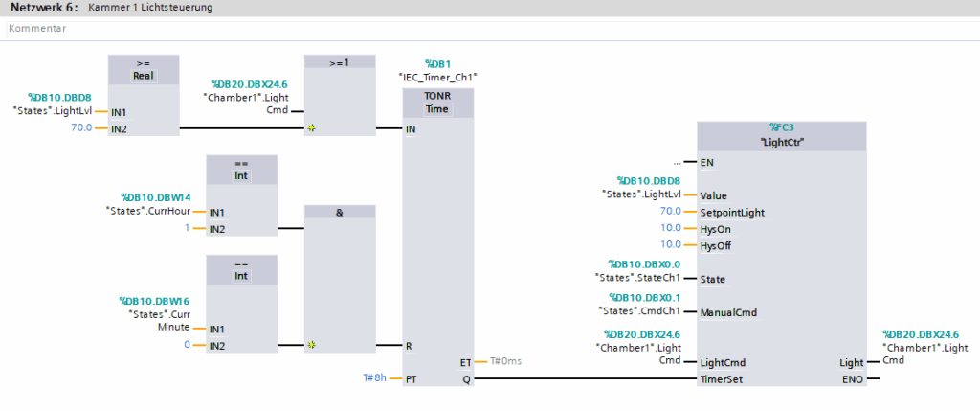Viewport: 980px width, 411px height.
Task: Click the insert-input star on the & block
Action: point(311,345)
